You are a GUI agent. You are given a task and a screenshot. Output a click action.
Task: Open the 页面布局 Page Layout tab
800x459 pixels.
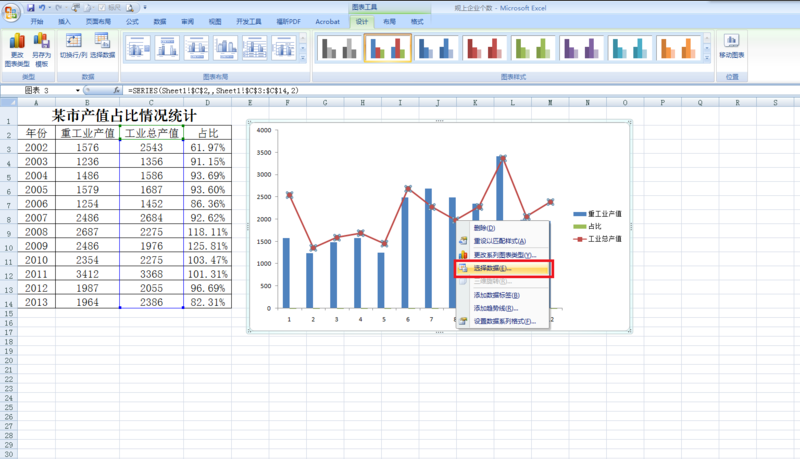coord(98,21)
